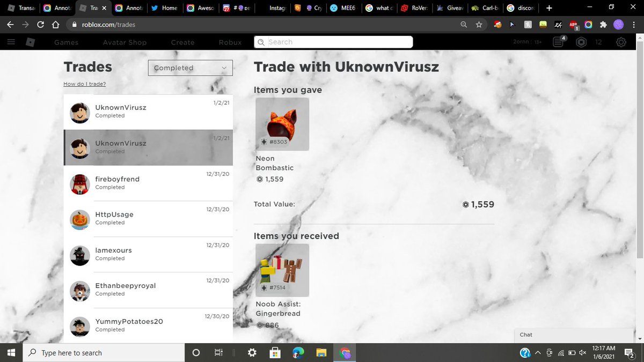644x362 pixels.
Task: Click the Neon Bombastic item name
Action: 274,163
